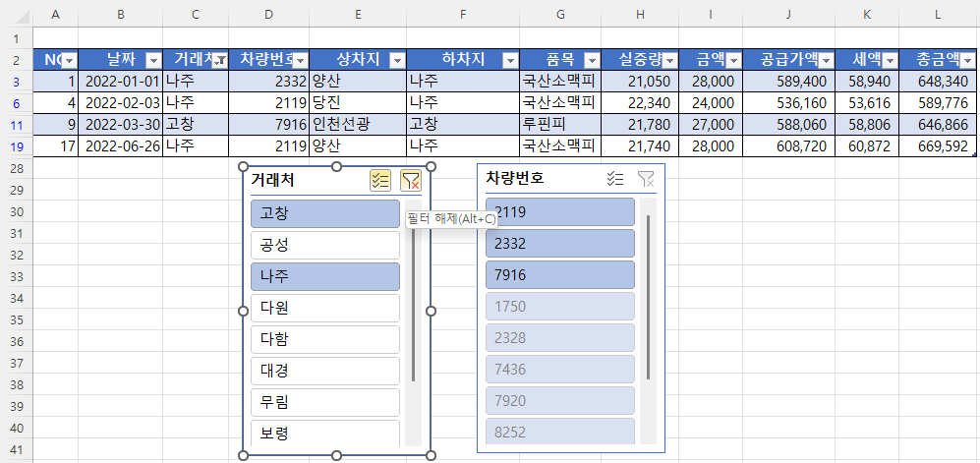Open the 날짜 column filter dropdown

tap(153, 61)
